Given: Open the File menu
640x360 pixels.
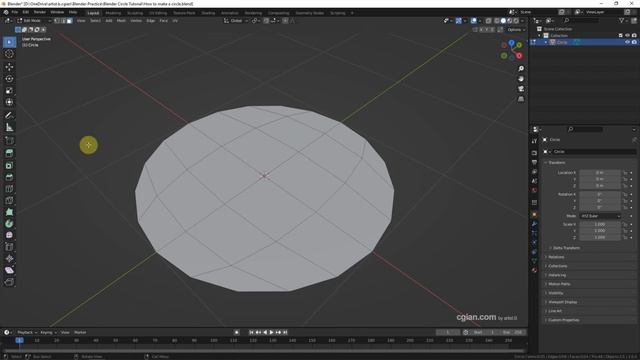Looking at the screenshot, I should click(x=15, y=12).
